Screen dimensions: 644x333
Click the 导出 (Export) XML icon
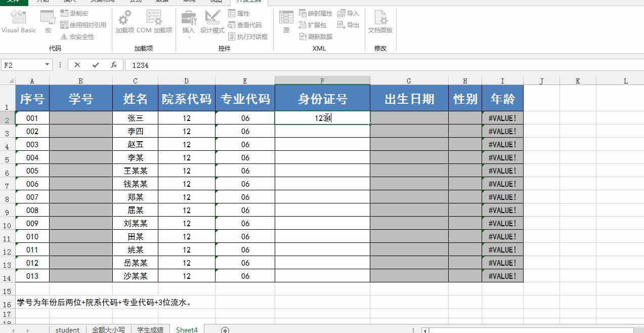point(348,24)
